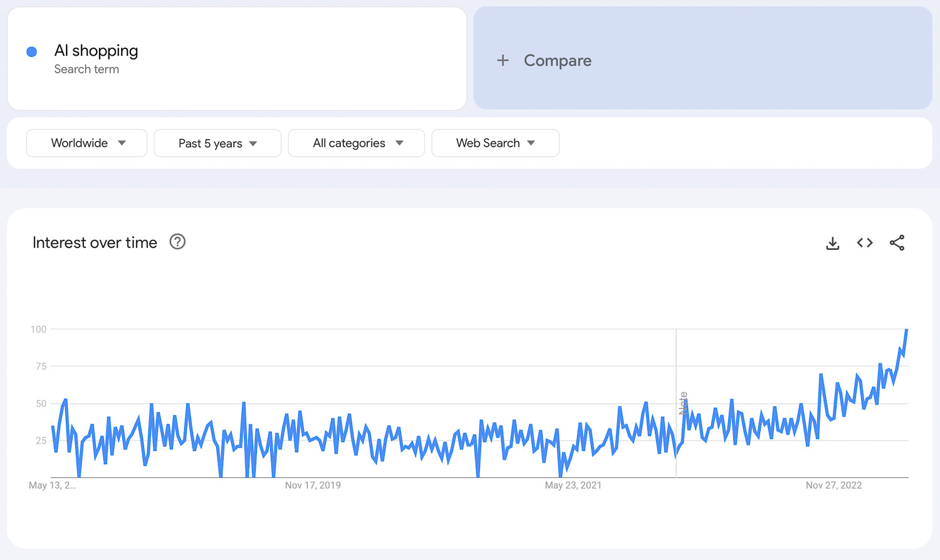
Task: Edit the AI shopping search term
Action: click(96, 51)
